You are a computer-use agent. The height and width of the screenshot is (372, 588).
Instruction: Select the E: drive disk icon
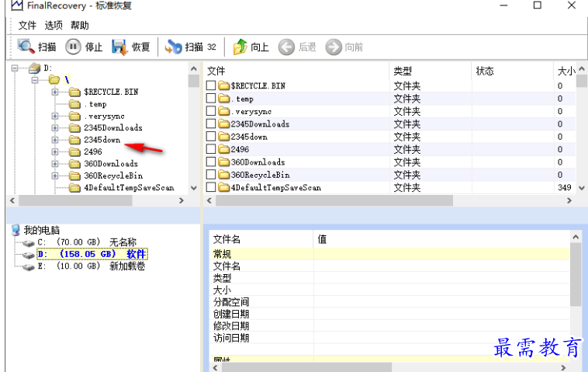(x=28, y=267)
